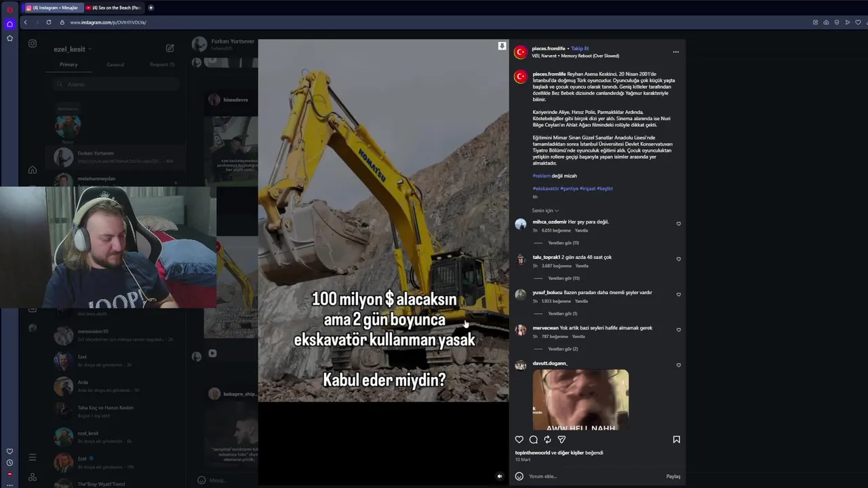The image size is (868, 488).
Task: Click Instagram home icon in left nav
Action: tap(33, 170)
